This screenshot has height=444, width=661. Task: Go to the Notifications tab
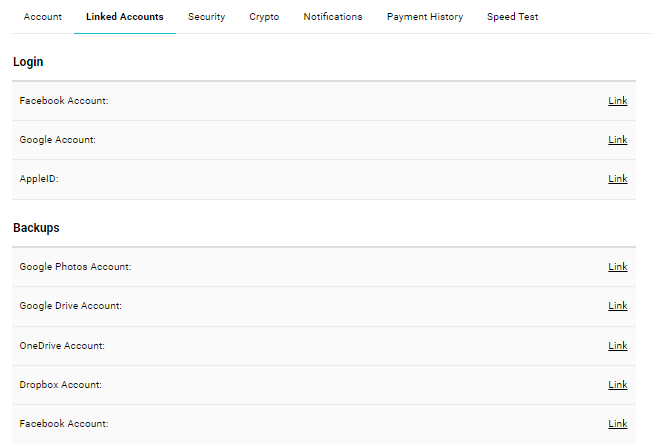(333, 17)
